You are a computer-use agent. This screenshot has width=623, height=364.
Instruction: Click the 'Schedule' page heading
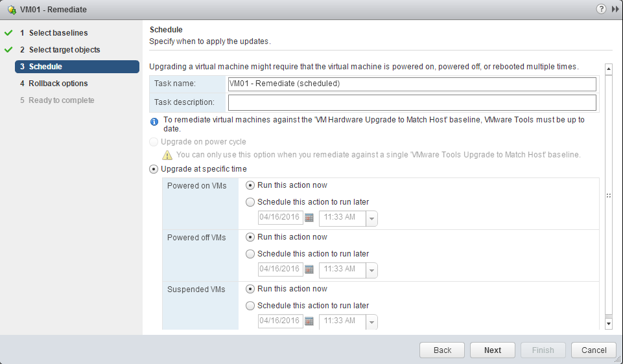pyautogui.click(x=166, y=29)
